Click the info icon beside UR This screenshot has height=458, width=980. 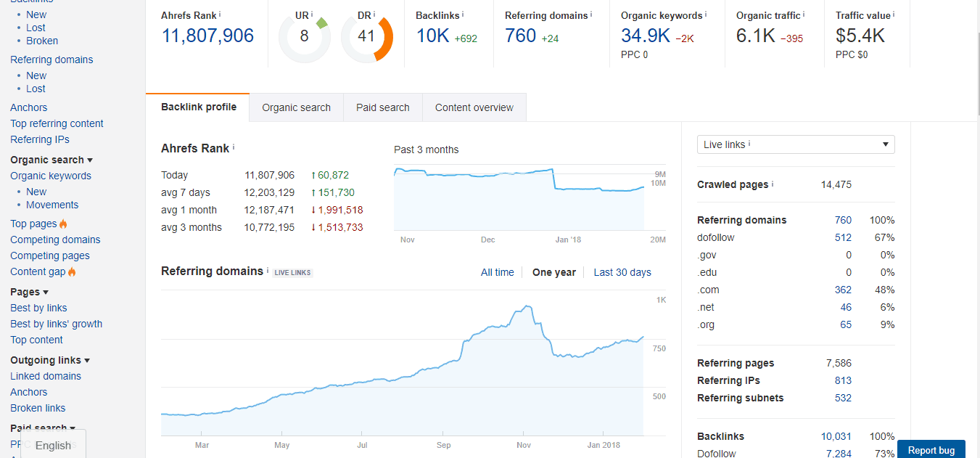[312, 14]
